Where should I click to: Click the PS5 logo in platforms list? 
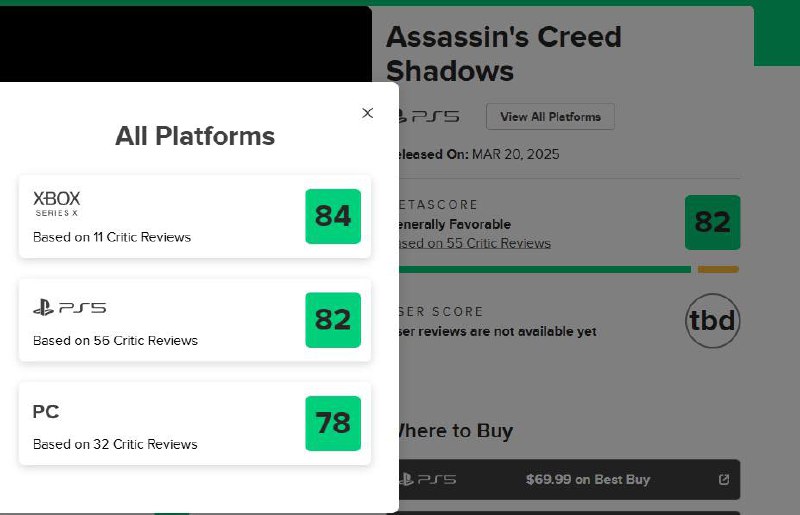(x=69, y=308)
